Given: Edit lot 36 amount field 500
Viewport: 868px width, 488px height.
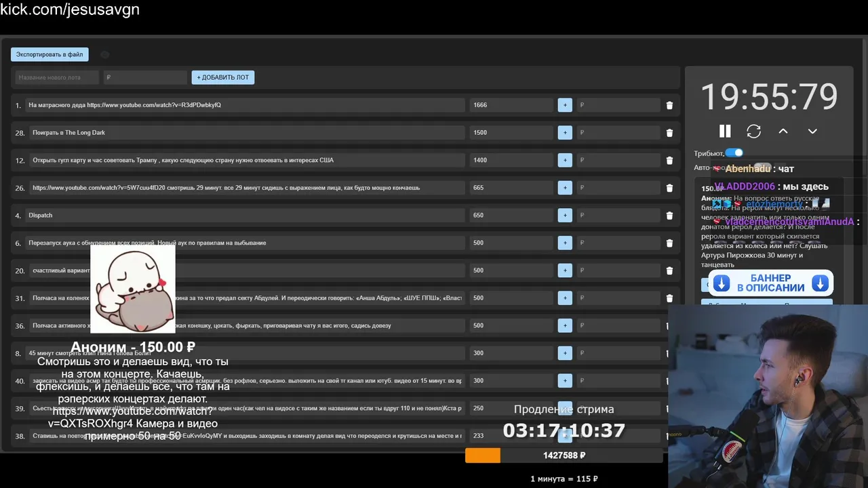Looking at the screenshot, I should pos(511,325).
